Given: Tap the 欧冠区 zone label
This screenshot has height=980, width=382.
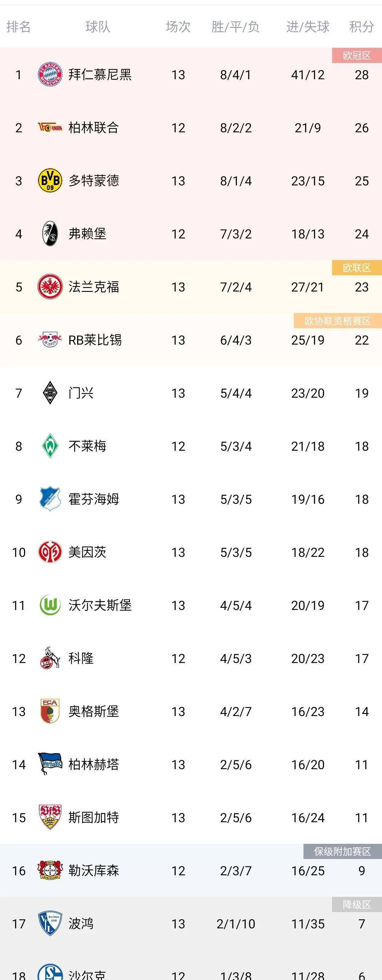Looking at the screenshot, I should (x=357, y=56).
